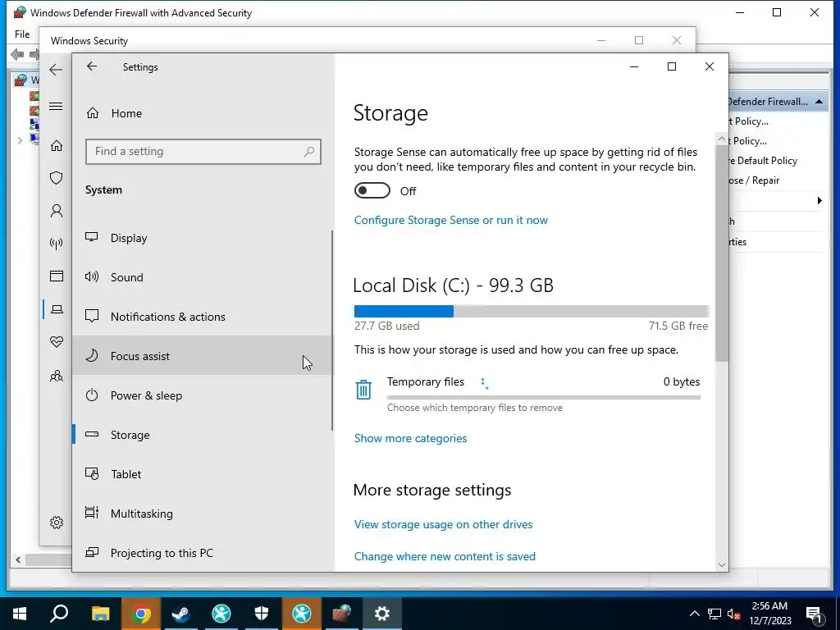Open Focus assist settings

coord(203,356)
